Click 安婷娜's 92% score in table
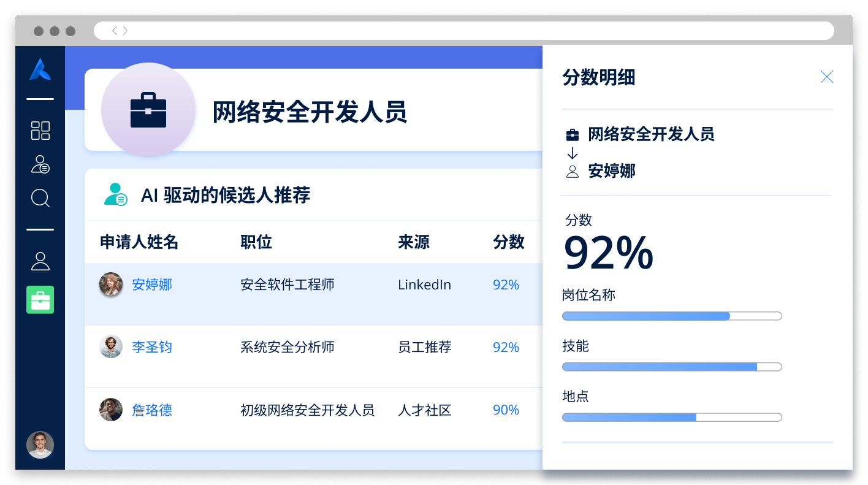The height and width of the screenshot is (485, 868). click(506, 285)
